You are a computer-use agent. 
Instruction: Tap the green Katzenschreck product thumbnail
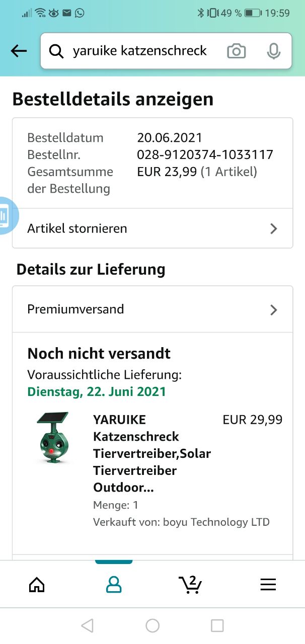53,438
